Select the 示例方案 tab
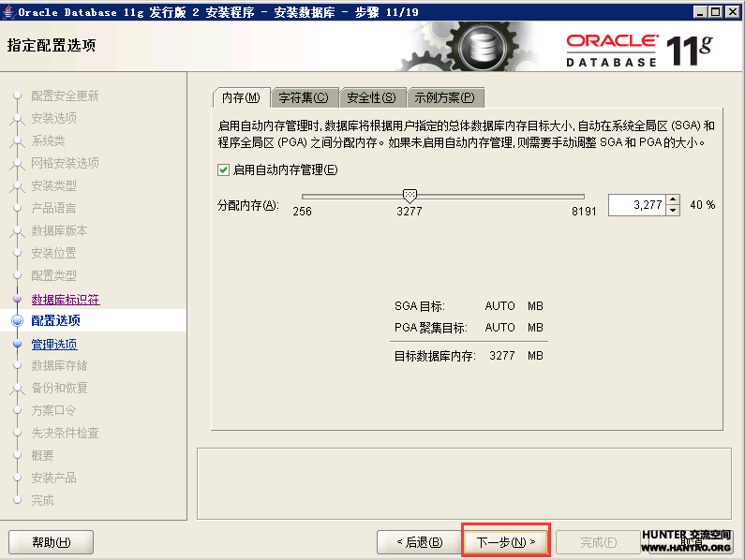Image resolution: width=745 pixels, height=560 pixels. (444, 97)
